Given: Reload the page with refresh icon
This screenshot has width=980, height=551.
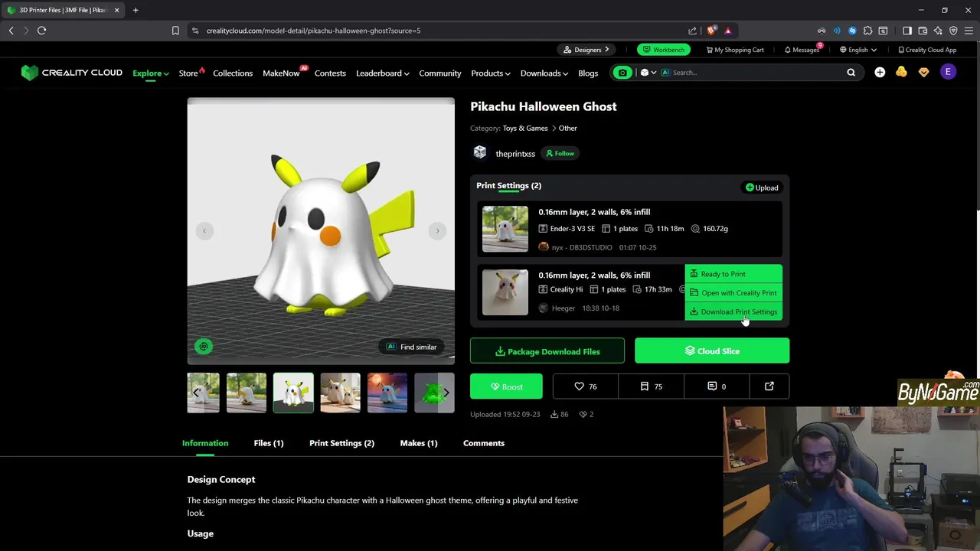Looking at the screenshot, I should tap(41, 31).
